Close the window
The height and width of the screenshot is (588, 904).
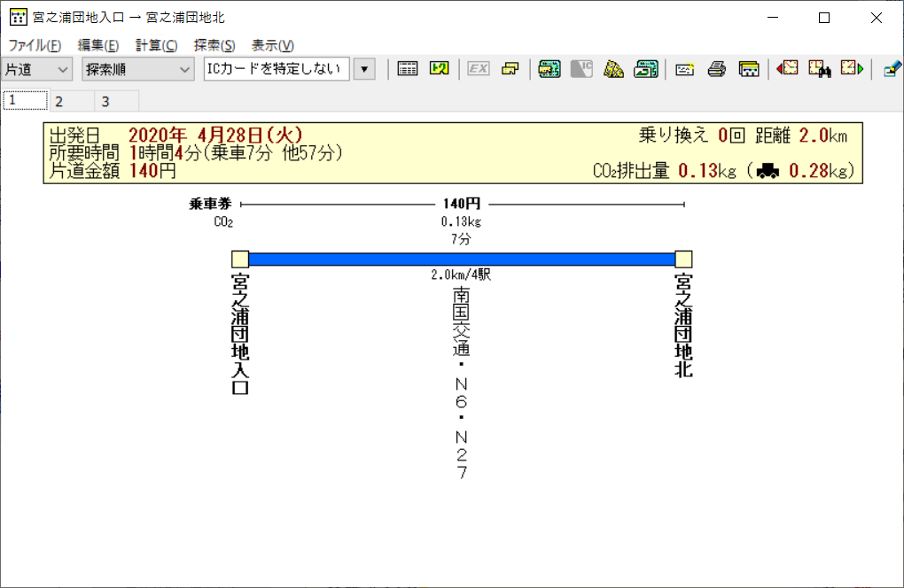point(877,18)
